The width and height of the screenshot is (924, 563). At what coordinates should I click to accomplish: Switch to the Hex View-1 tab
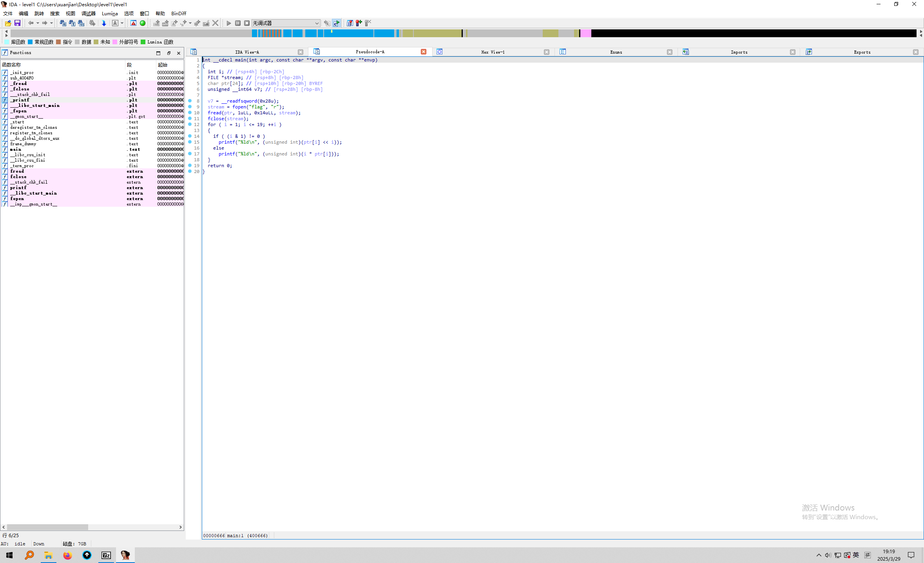pyautogui.click(x=493, y=52)
